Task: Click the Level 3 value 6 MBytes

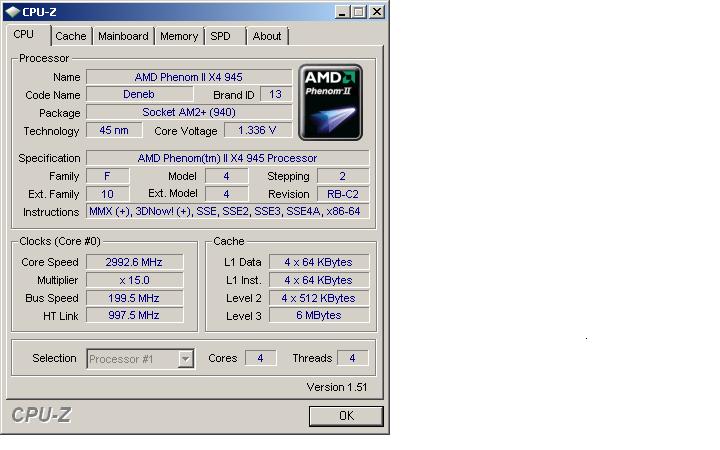Action: pyautogui.click(x=319, y=315)
